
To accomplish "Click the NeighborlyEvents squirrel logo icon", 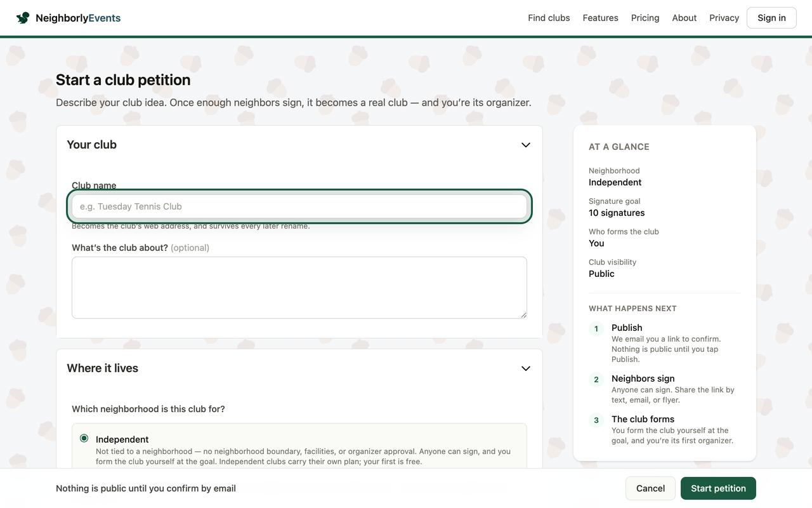I will click(23, 18).
